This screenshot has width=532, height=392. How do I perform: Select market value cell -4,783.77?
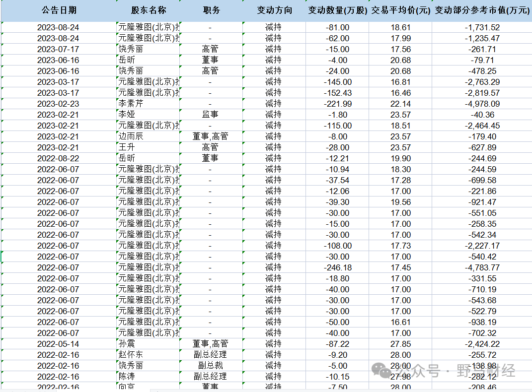click(482, 267)
